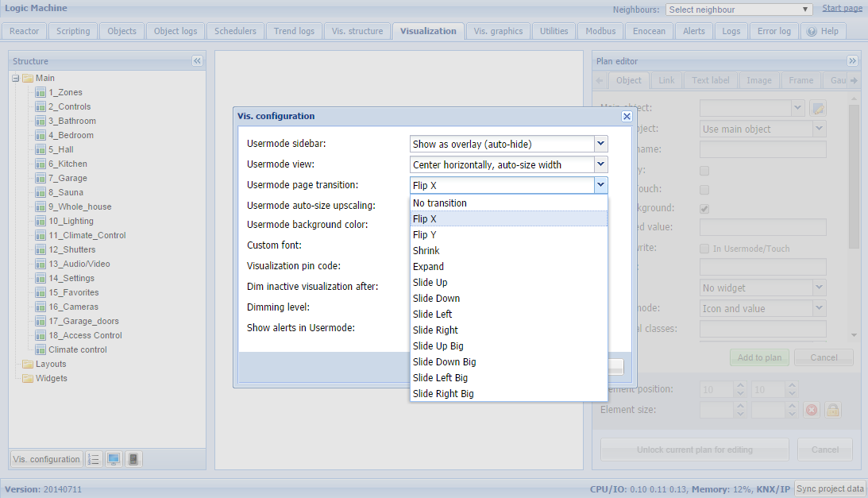Choose Slide Down transition
Screen dimensions: 868x498
click(x=509, y=299)
